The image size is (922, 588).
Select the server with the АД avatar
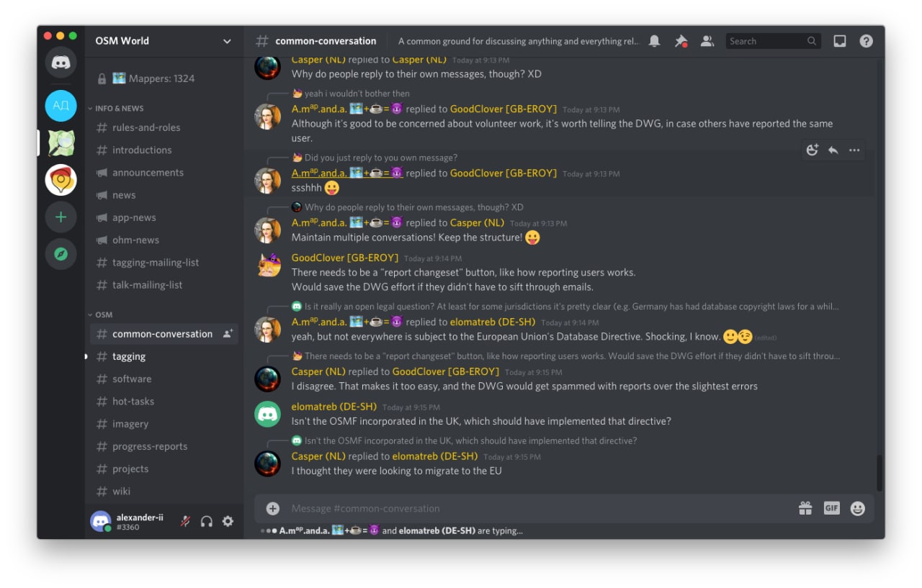tap(61, 106)
